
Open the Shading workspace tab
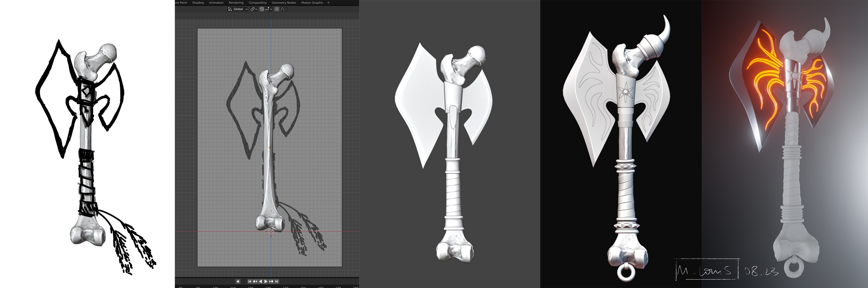(x=198, y=3)
